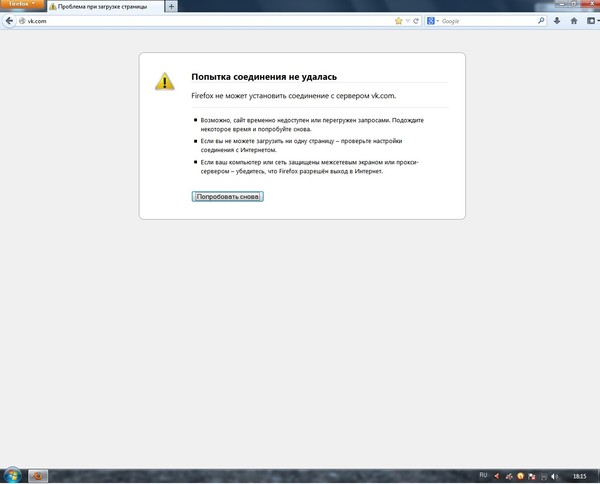600x484 pixels.
Task: Click the Google search input box
Action: pos(488,21)
